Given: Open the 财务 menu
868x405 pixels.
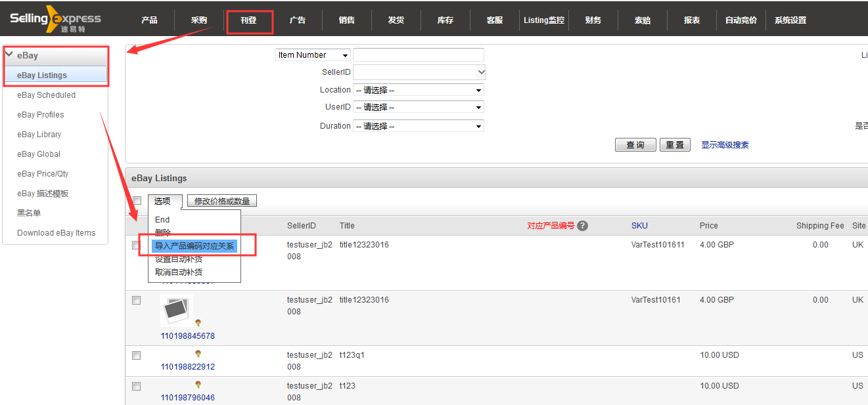Looking at the screenshot, I should pos(593,20).
